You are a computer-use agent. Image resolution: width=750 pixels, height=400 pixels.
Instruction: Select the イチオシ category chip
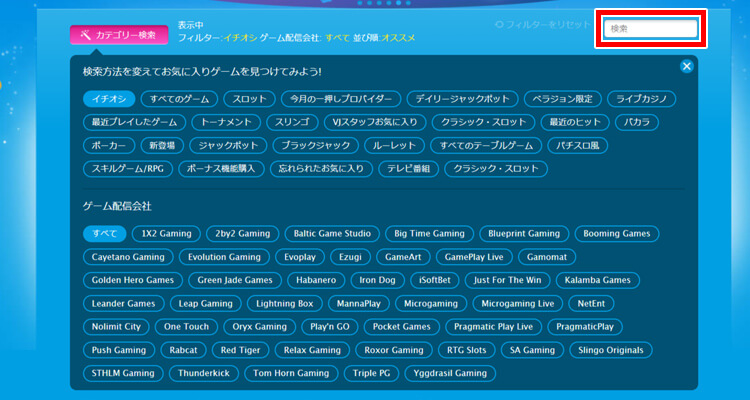[x=109, y=99]
